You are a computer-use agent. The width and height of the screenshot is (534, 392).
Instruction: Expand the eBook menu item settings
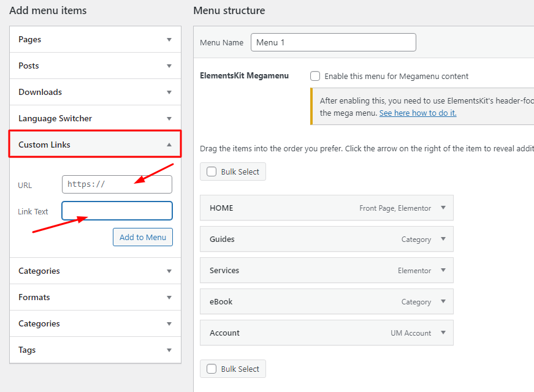(443, 302)
